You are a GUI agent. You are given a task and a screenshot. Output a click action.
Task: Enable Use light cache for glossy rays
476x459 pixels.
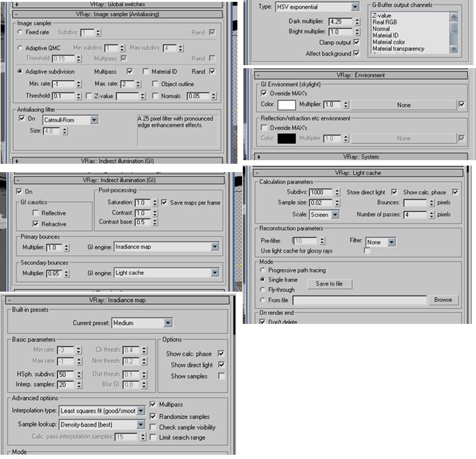pyautogui.click(x=367, y=250)
